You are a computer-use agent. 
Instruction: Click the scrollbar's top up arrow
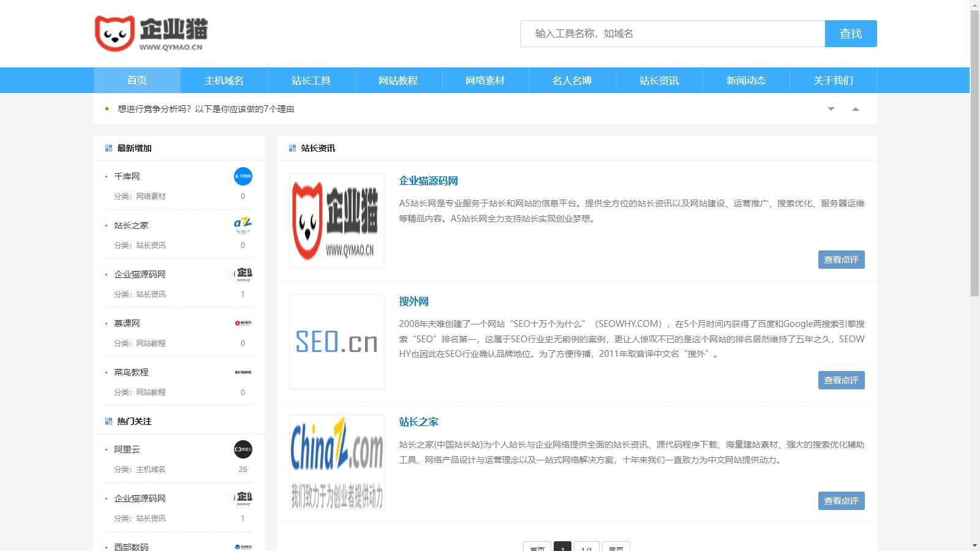pos(974,5)
